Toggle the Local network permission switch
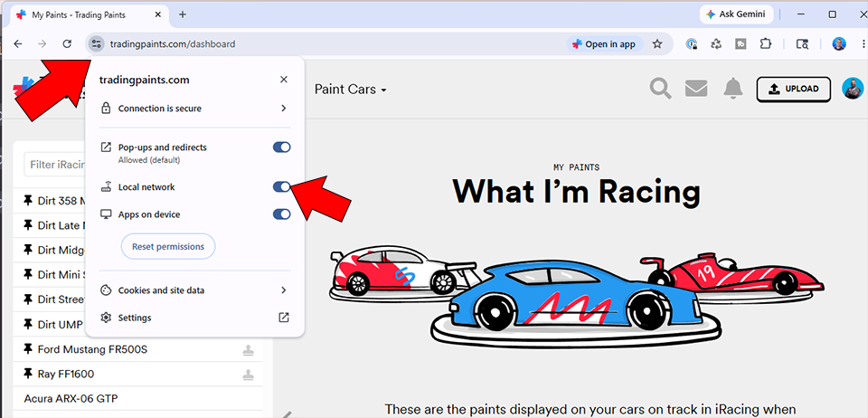Screen dimensions: 868x418 [x=282, y=187]
